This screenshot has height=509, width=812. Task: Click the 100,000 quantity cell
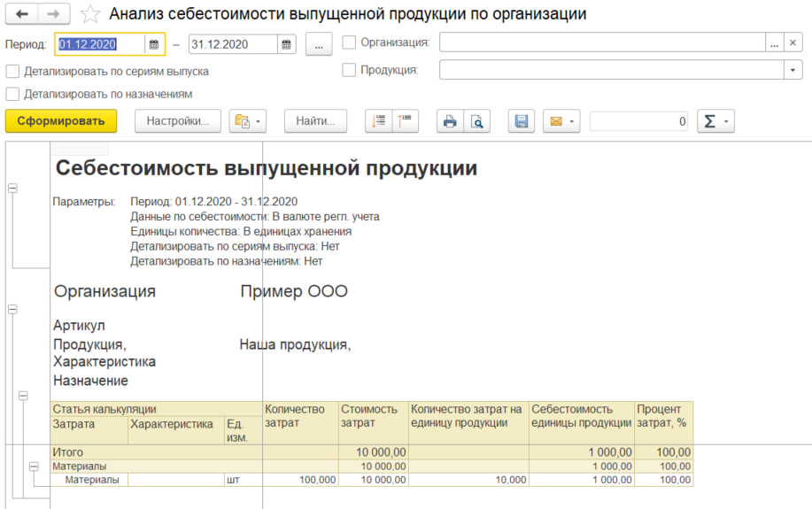pyautogui.click(x=301, y=480)
